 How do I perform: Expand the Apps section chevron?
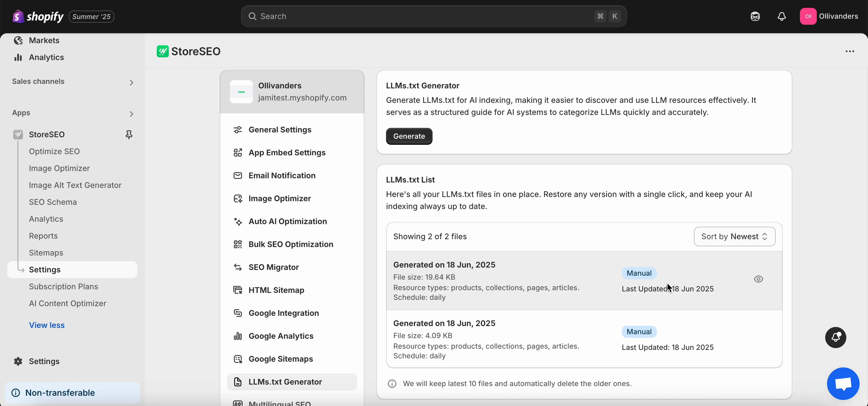pos(131,114)
